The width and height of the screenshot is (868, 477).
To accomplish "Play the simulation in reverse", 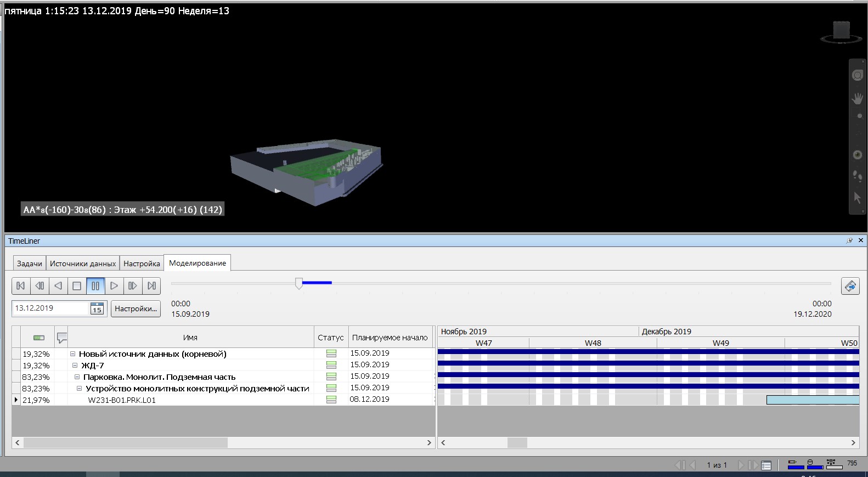I will [x=58, y=286].
